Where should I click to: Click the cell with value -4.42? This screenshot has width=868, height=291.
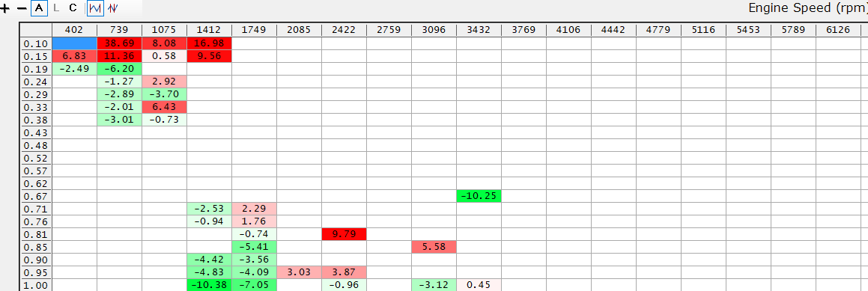point(209,260)
